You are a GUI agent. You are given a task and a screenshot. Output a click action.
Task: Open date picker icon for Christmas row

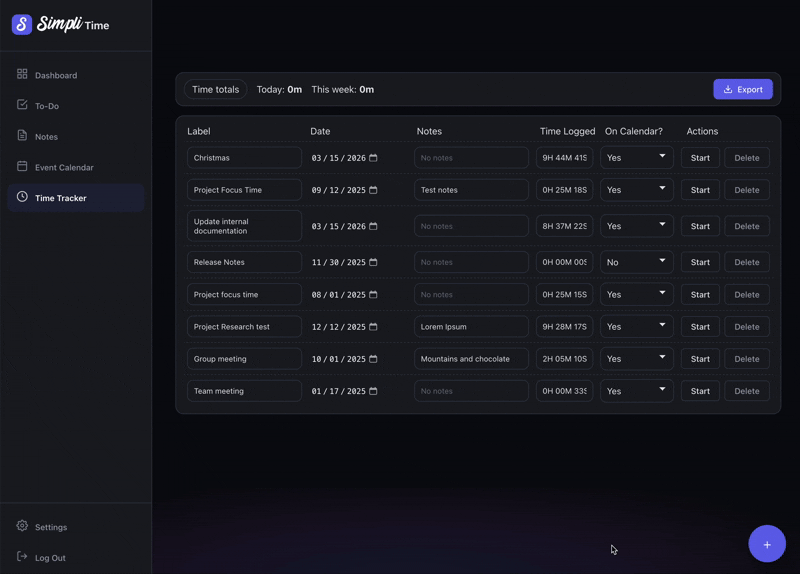(373, 158)
